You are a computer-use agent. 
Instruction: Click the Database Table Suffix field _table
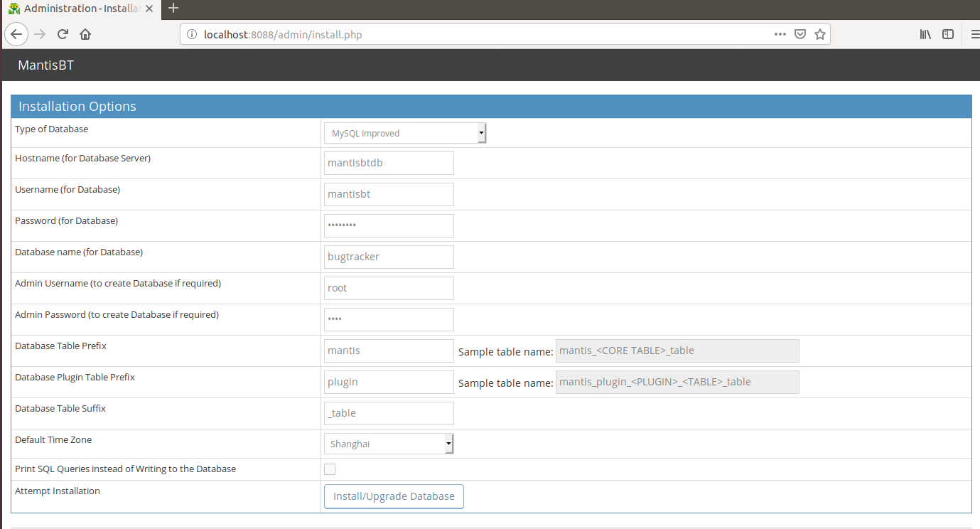point(389,413)
